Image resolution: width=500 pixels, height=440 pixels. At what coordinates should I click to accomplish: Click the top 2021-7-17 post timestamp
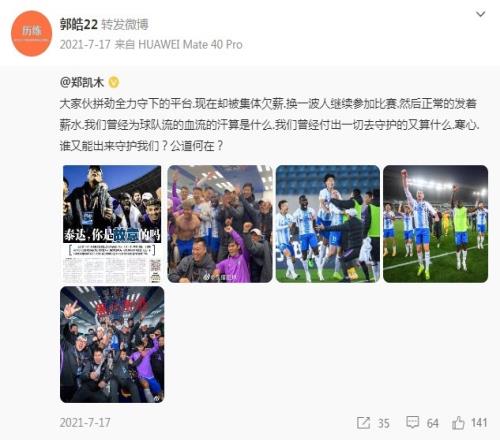(85, 44)
